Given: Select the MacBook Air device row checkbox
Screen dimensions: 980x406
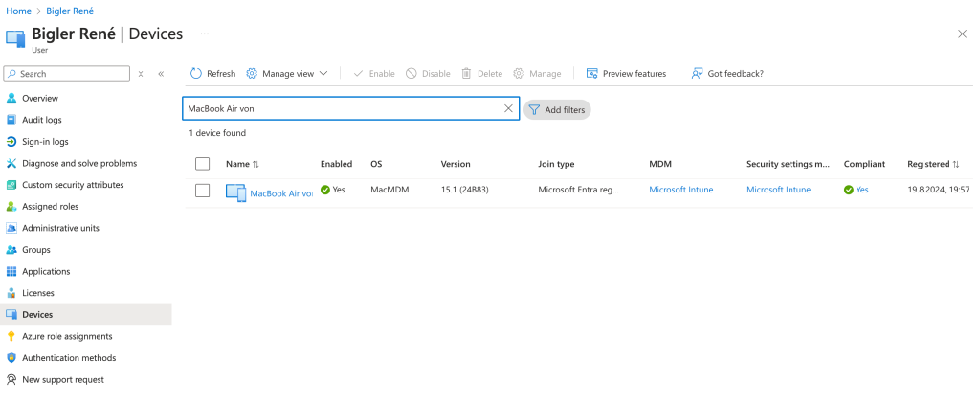Looking at the screenshot, I should (202, 191).
